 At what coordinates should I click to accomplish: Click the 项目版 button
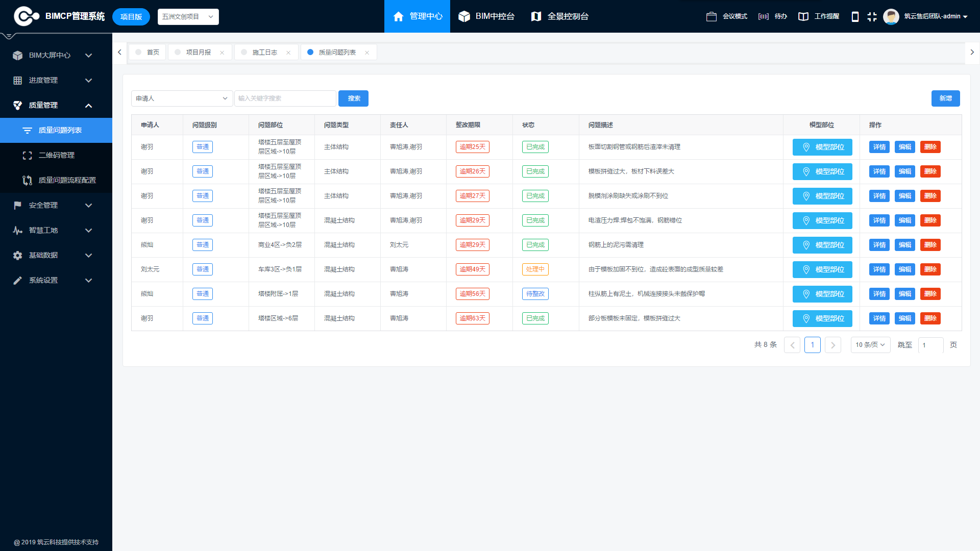[x=131, y=17]
